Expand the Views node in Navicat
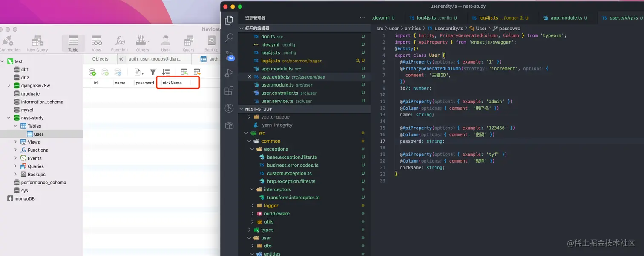 click(x=15, y=142)
